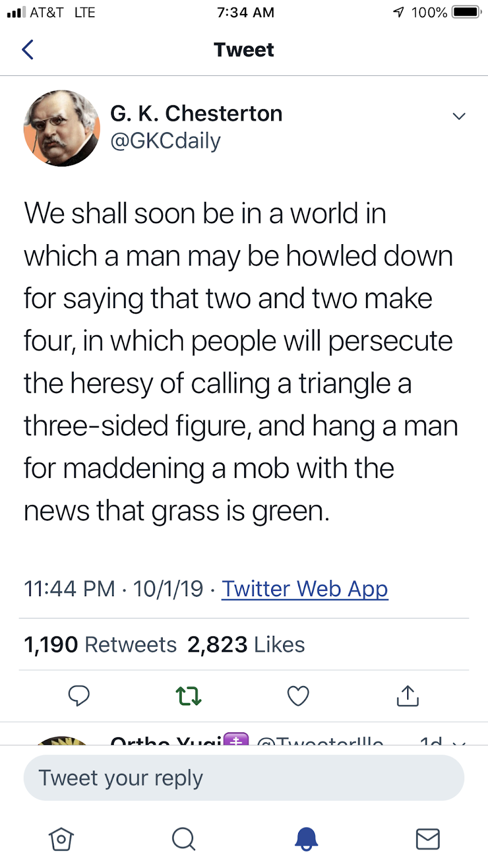Screen dimensions: 488x868
Task: Expand tweet options chevron beside Chesterton
Action: click(459, 116)
